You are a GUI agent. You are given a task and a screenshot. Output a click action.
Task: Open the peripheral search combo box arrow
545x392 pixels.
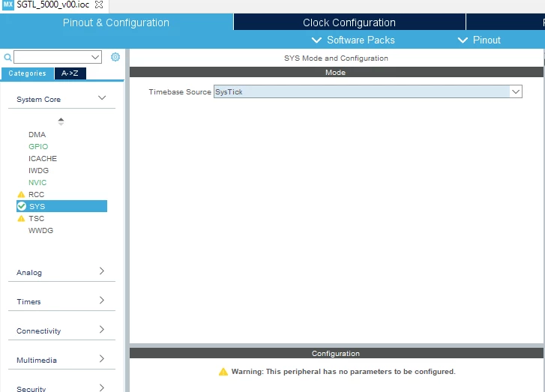(95, 58)
